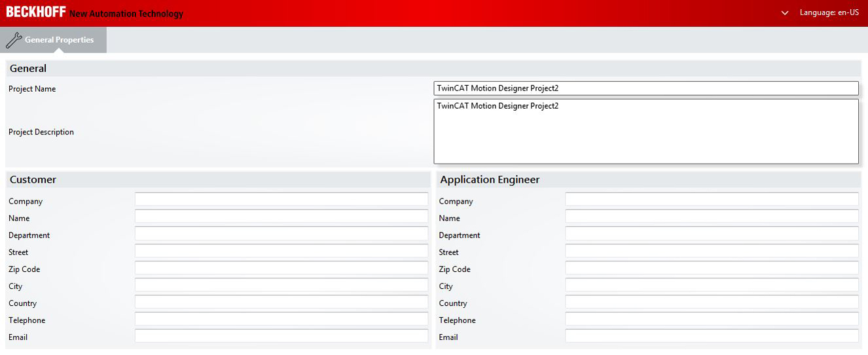Image resolution: width=868 pixels, height=355 pixels.
Task: Click the Customer Street input field
Action: point(281,250)
